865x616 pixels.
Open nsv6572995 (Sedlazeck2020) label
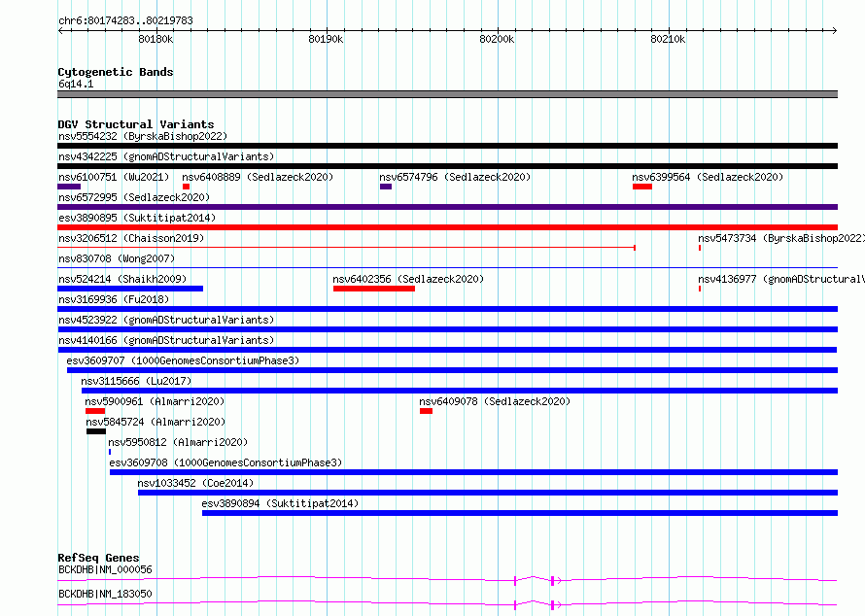(134, 197)
